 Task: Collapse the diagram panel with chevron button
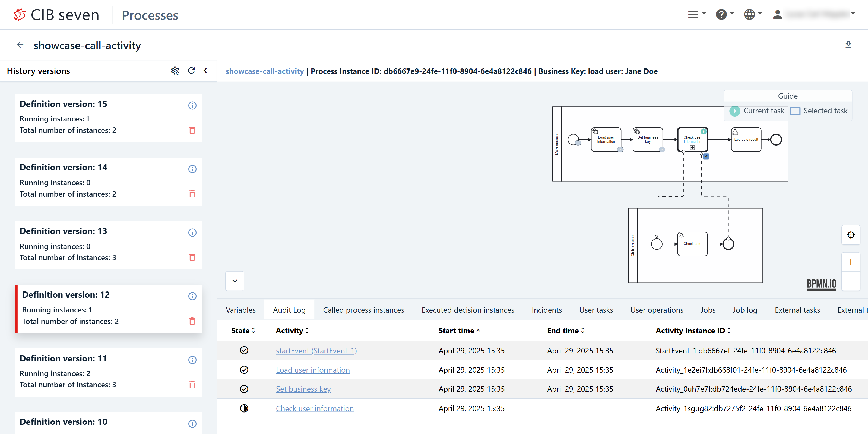click(x=235, y=281)
